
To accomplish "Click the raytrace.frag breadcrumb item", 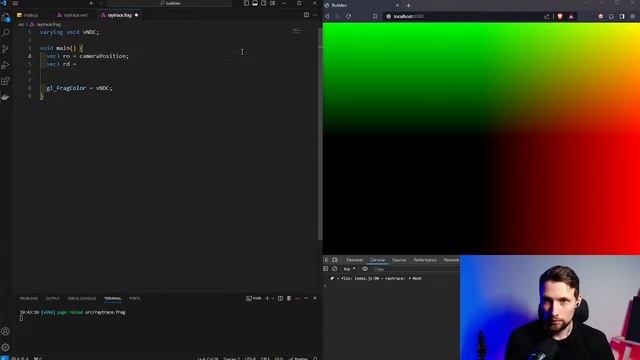I will pos(46,24).
